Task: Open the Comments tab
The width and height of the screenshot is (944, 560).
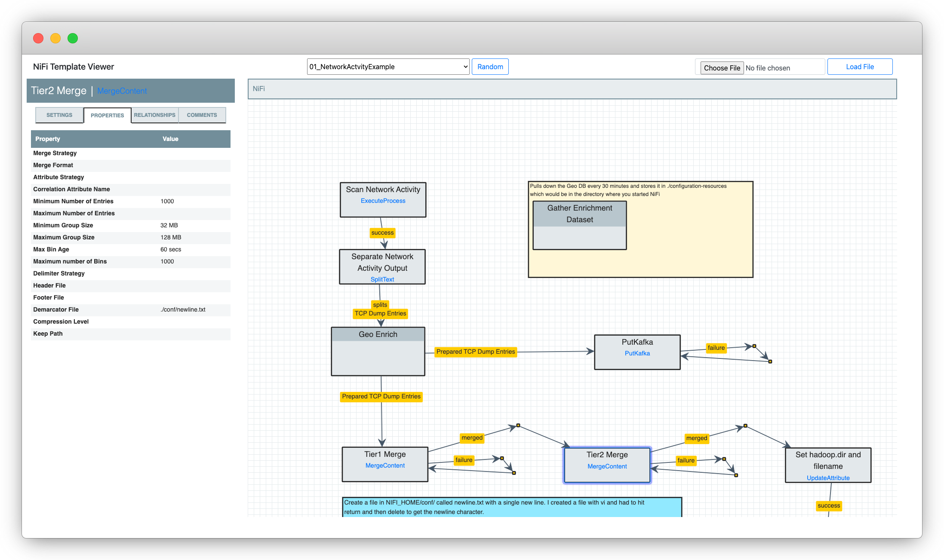Action: click(202, 115)
